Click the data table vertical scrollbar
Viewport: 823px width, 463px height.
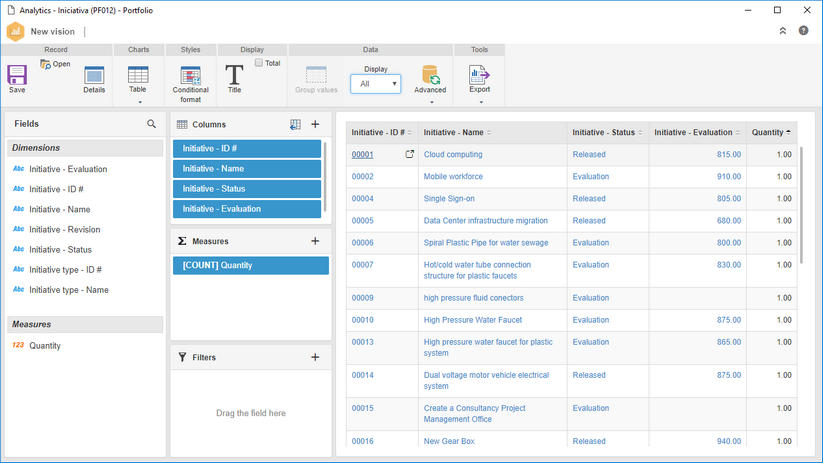(801, 205)
